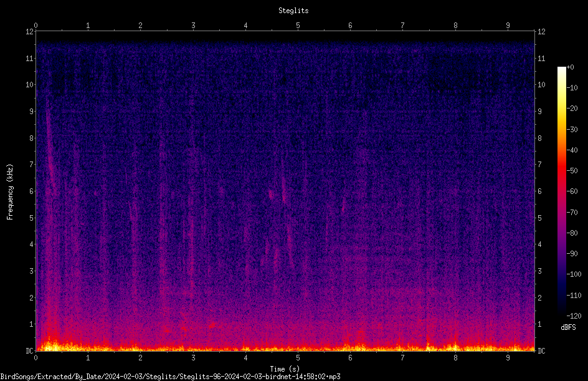Click the 9 second mark on the top time axis
Image resolution: width=588 pixels, height=381 pixels.
click(x=508, y=26)
